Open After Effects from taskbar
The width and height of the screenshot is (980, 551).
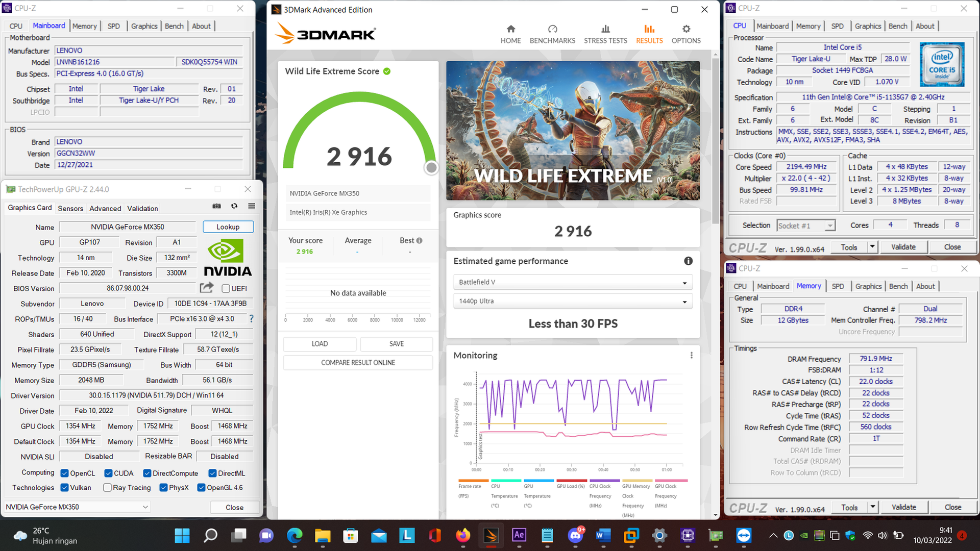point(519,535)
